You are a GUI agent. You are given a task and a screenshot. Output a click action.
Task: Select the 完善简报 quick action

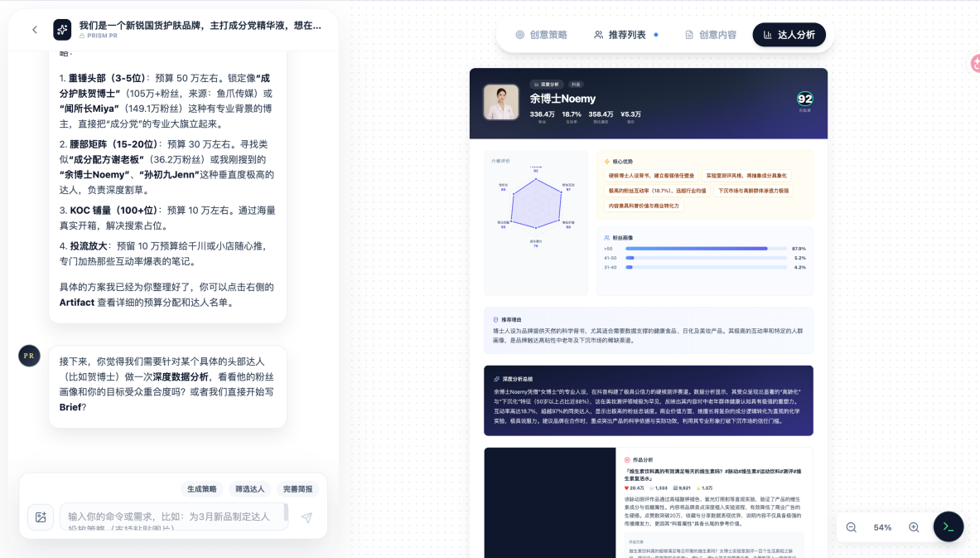tap(297, 489)
